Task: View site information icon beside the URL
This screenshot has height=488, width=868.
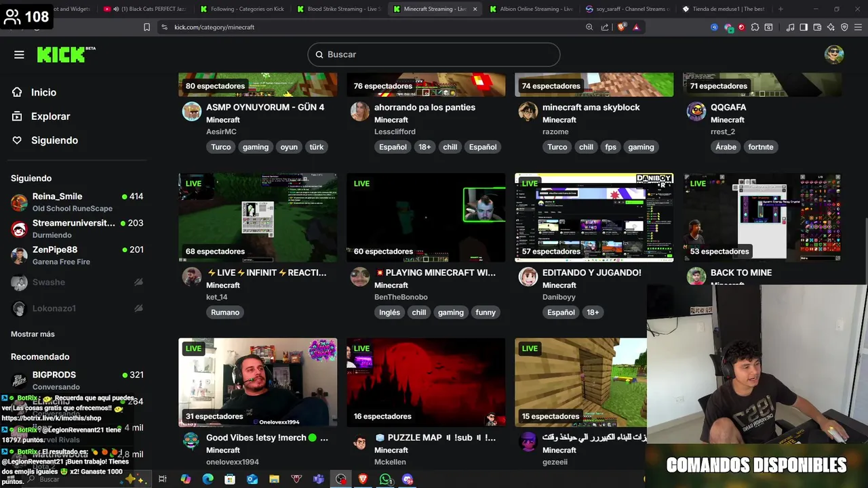Action: [x=164, y=27]
